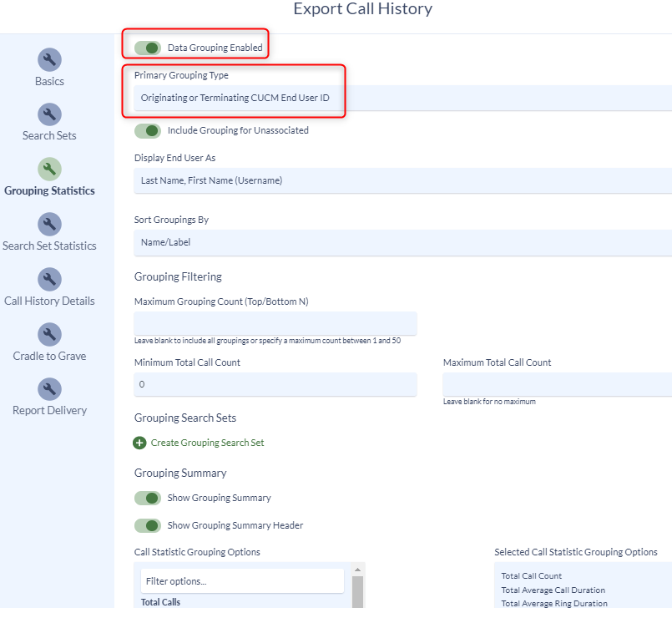
Task: Select the green Grouping Statistics wrench icon
Action: click(49, 170)
